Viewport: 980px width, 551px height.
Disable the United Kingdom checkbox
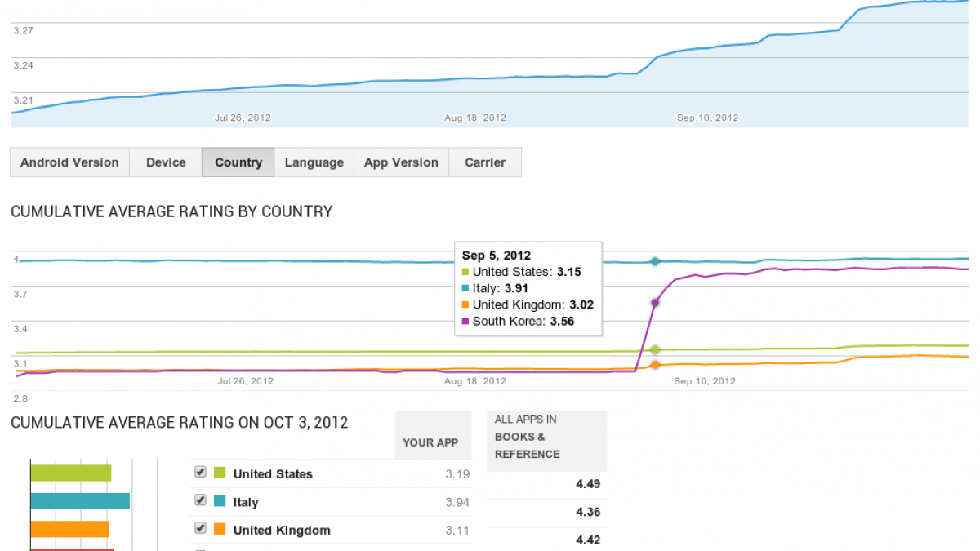[x=200, y=529]
